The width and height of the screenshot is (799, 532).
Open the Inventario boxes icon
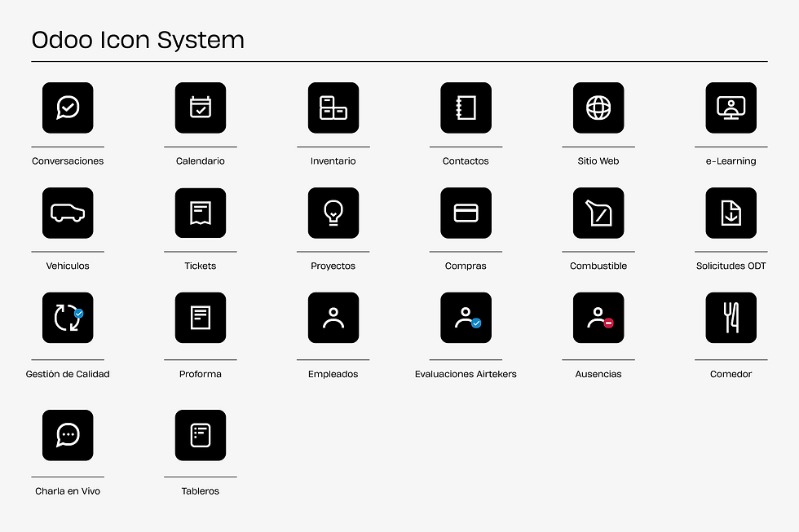pyautogui.click(x=333, y=108)
